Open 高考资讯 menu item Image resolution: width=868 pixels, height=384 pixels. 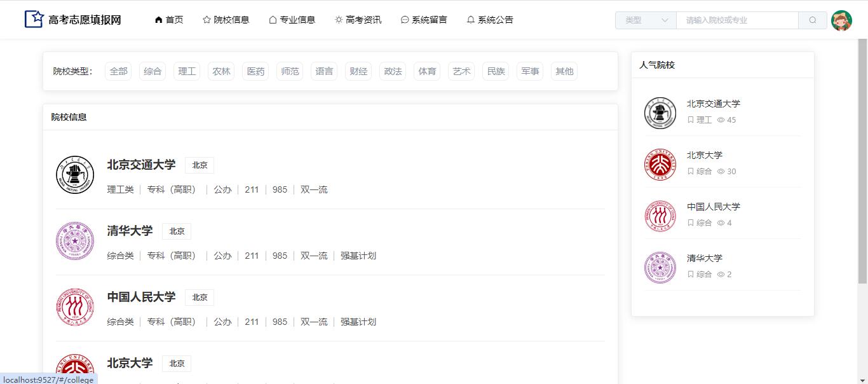358,20
